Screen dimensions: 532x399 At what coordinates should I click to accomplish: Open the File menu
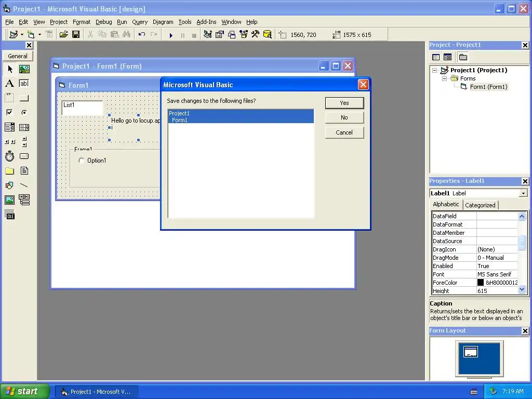click(9, 22)
